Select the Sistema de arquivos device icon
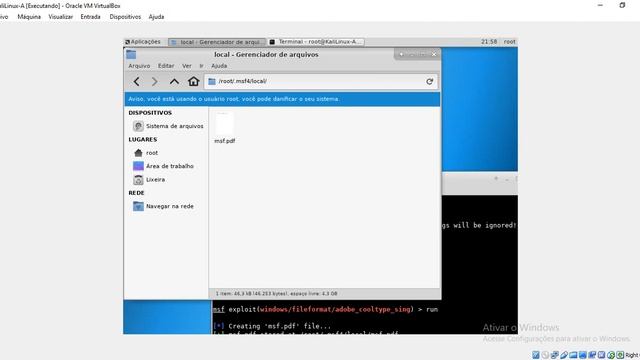 [138, 126]
